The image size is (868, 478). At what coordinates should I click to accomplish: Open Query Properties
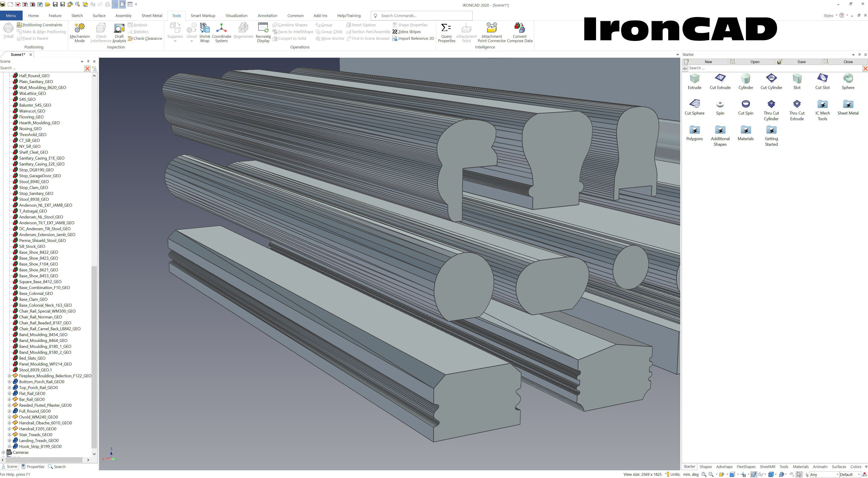(x=446, y=32)
